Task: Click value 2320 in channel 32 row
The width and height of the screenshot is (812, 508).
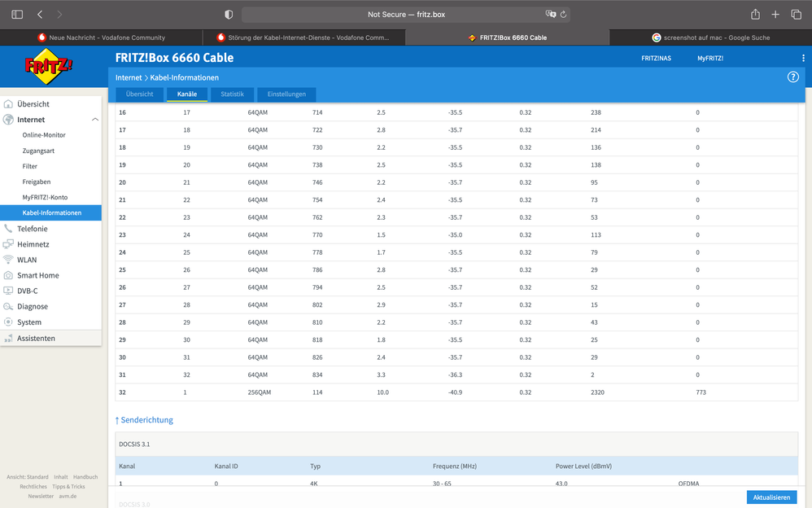Action: tap(597, 392)
